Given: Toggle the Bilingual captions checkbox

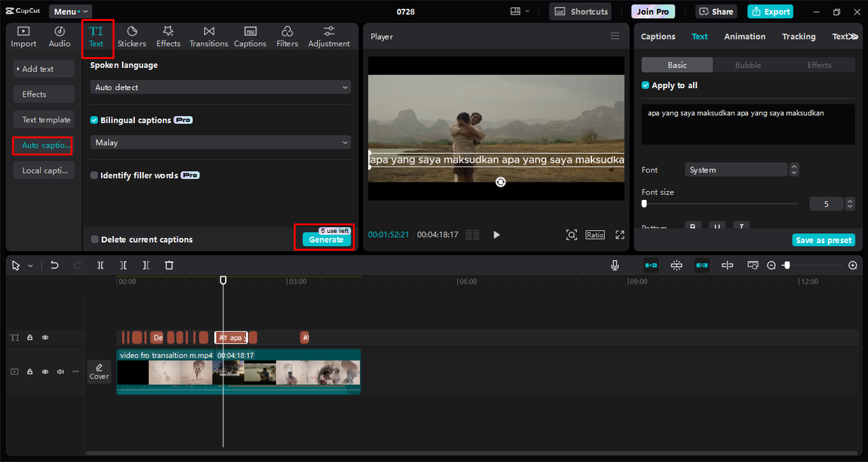Looking at the screenshot, I should [94, 120].
